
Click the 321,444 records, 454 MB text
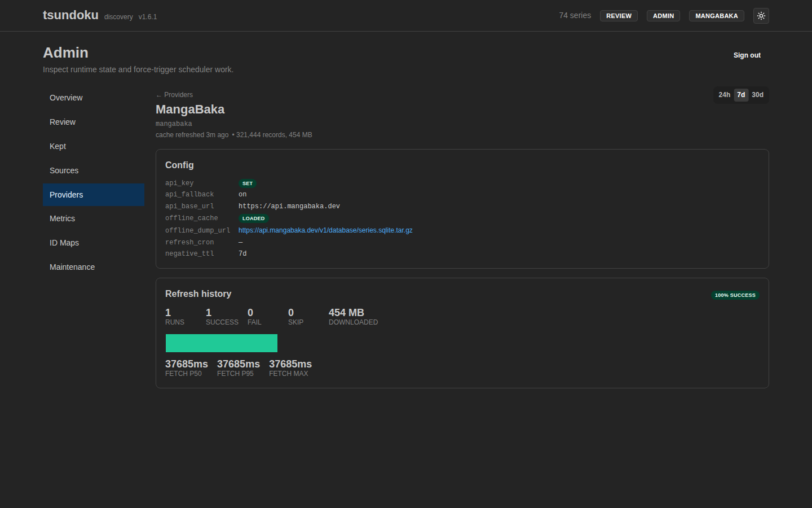tap(274, 135)
